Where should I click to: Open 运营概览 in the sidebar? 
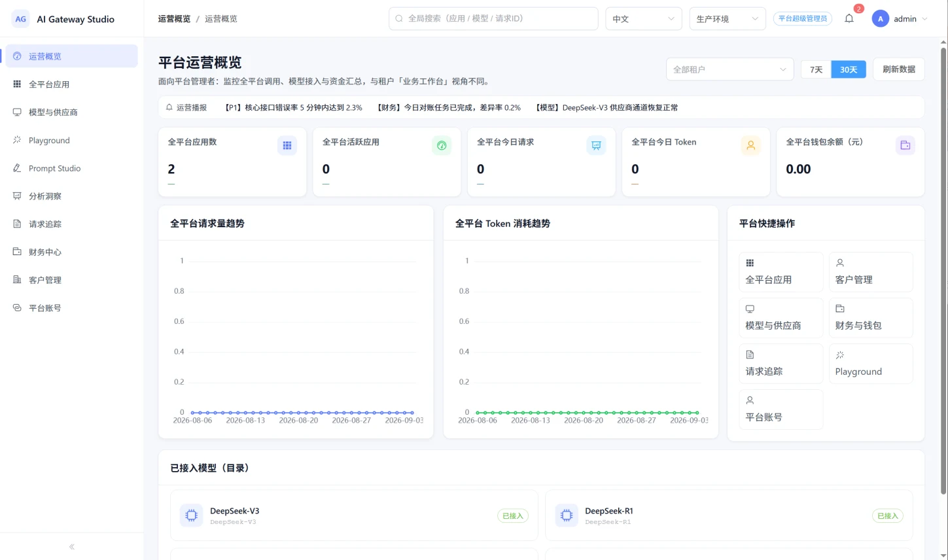[x=72, y=56]
